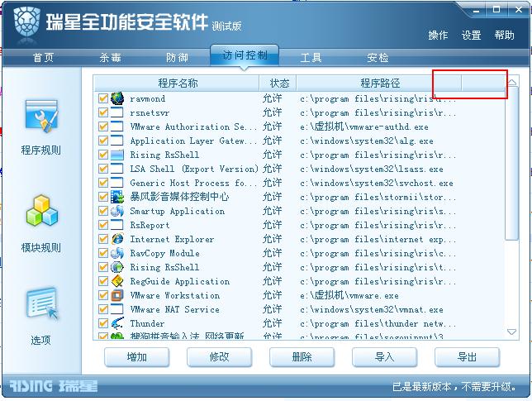
Task: Toggle Application Layer Gateway checkbox
Action: tap(103, 141)
